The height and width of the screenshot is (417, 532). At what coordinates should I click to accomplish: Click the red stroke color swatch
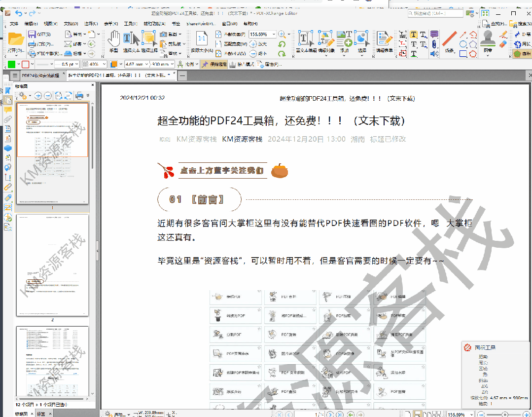coord(26,64)
